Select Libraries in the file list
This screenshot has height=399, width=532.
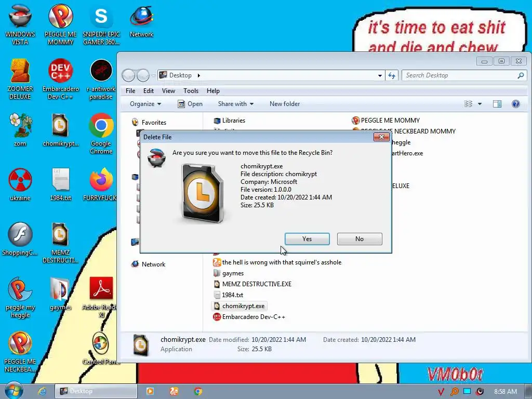point(229,121)
